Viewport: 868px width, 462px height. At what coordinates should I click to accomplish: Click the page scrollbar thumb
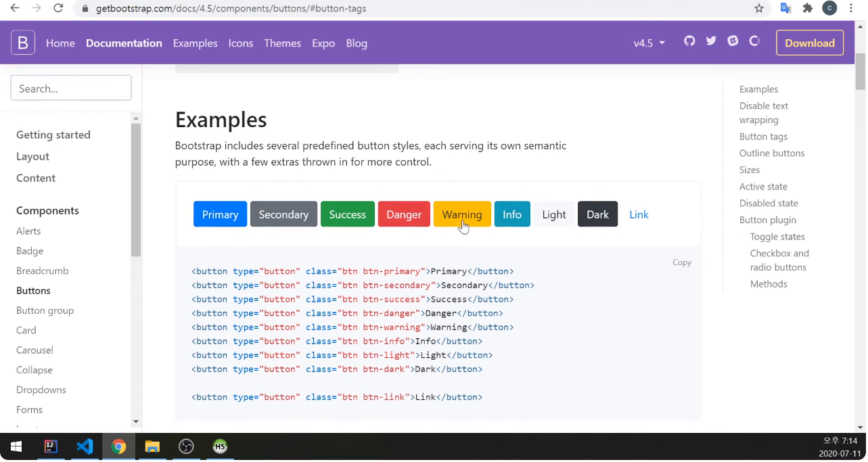point(861,71)
